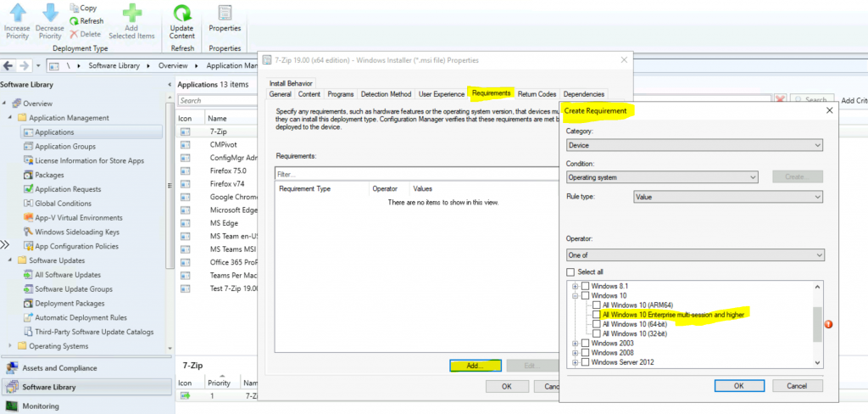Image resolution: width=868 pixels, height=414 pixels.
Task: Click the Delete ribbon icon
Action: (x=75, y=34)
